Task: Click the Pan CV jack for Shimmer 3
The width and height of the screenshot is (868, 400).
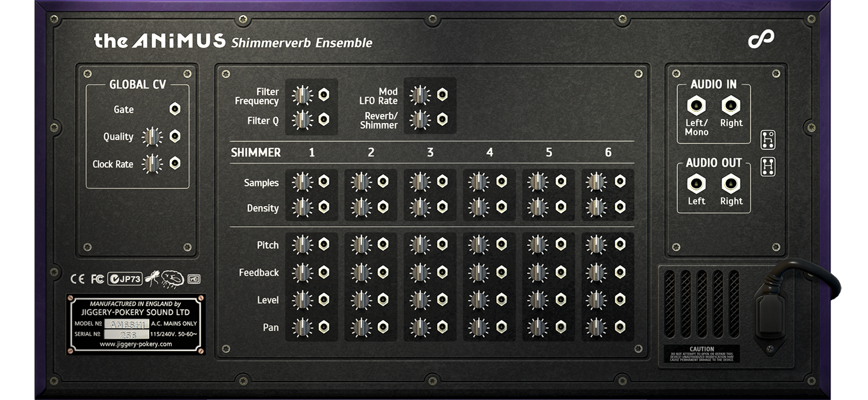Action: coord(442,326)
